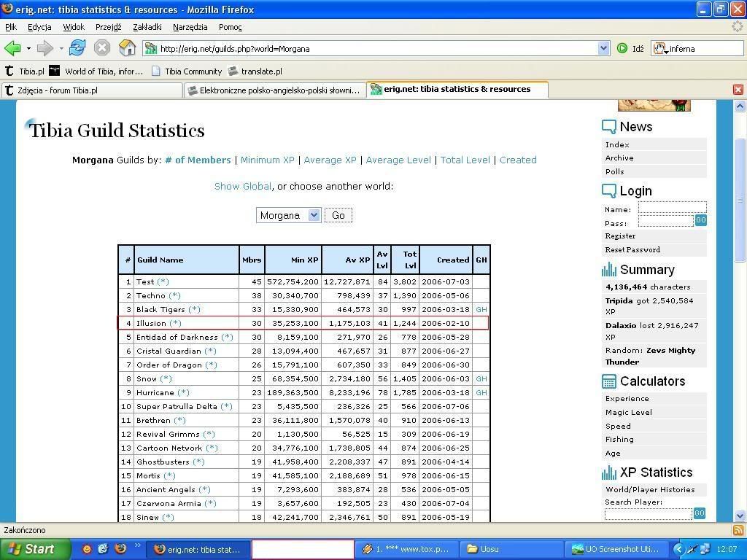
Task: Sort guilds by Minimum XP link
Action: 268,160
